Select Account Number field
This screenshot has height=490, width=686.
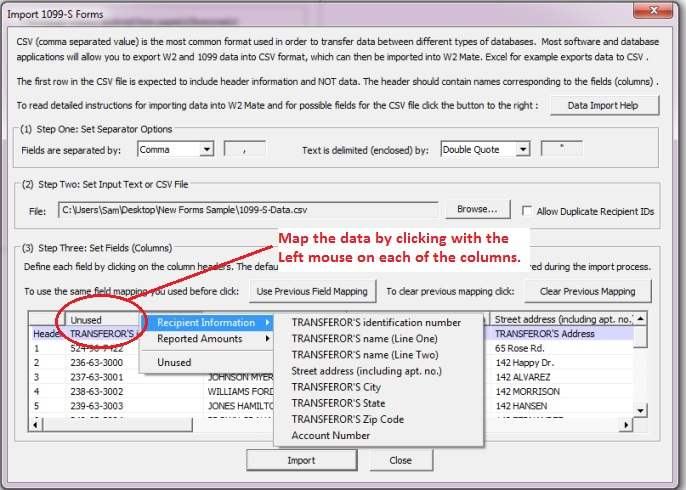(x=377, y=436)
